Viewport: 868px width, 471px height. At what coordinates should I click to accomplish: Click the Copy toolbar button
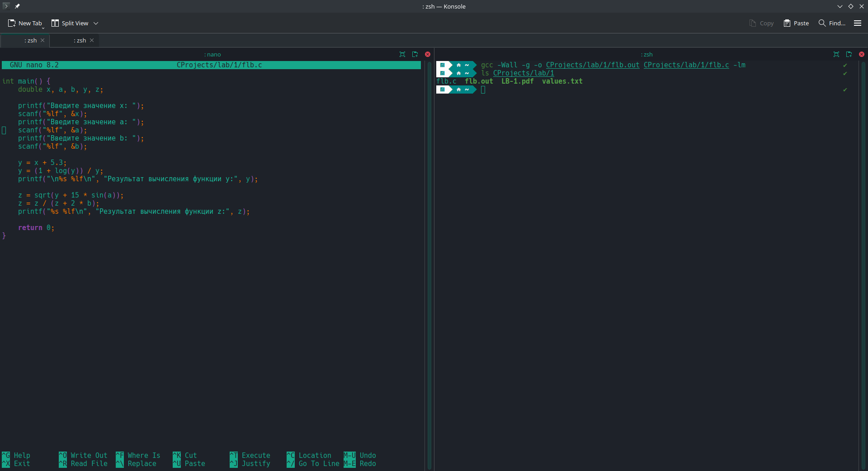(761, 23)
